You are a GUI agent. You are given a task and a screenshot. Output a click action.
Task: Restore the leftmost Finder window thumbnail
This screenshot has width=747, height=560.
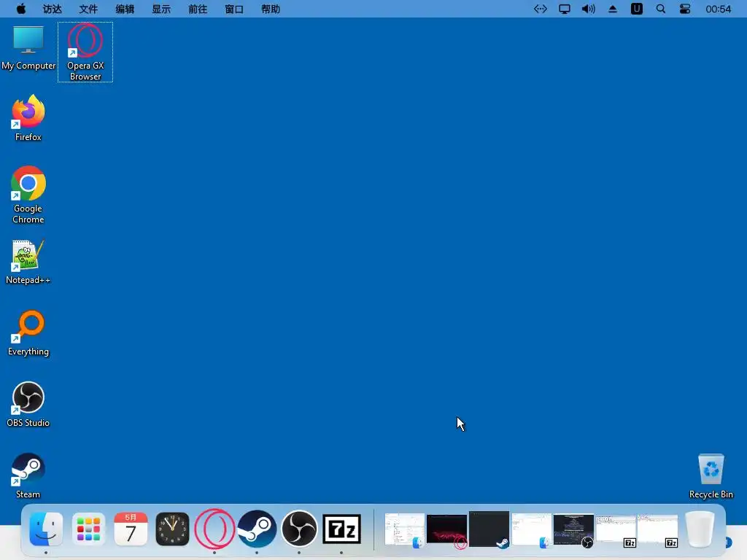(x=404, y=530)
